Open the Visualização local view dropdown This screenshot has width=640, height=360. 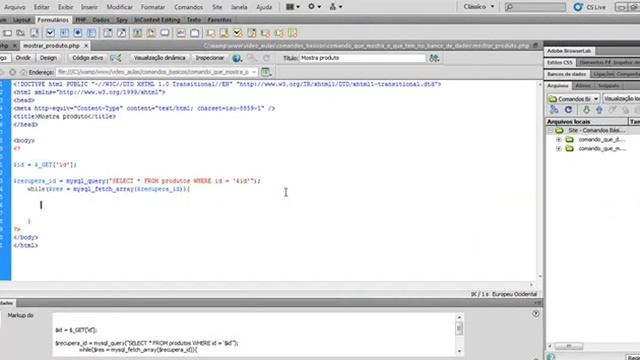pyautogui.click(x=621, y=99)
